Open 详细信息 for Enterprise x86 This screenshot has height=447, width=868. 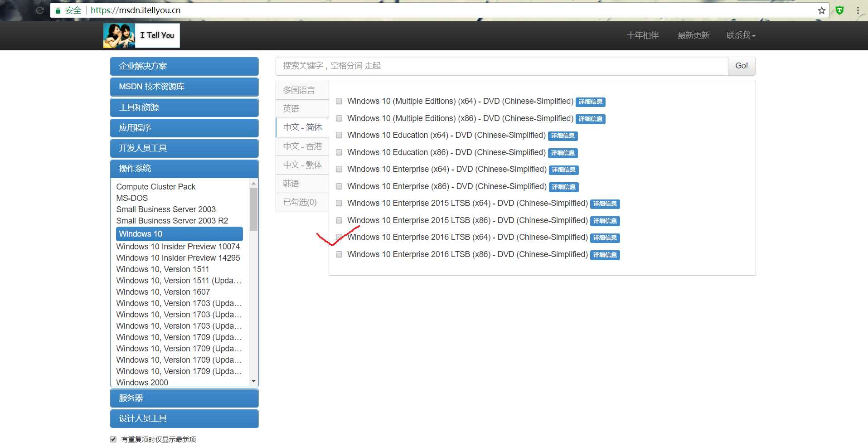pos(564,187)
